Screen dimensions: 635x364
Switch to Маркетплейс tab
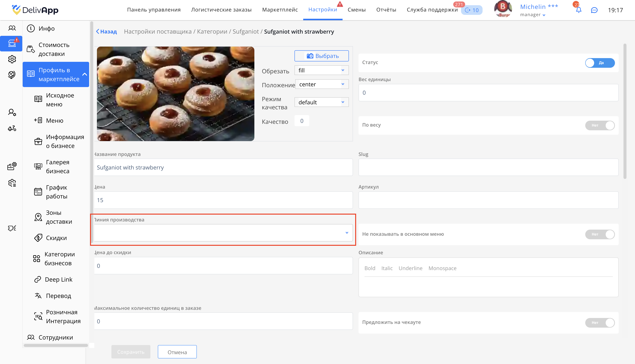(280, 10)
